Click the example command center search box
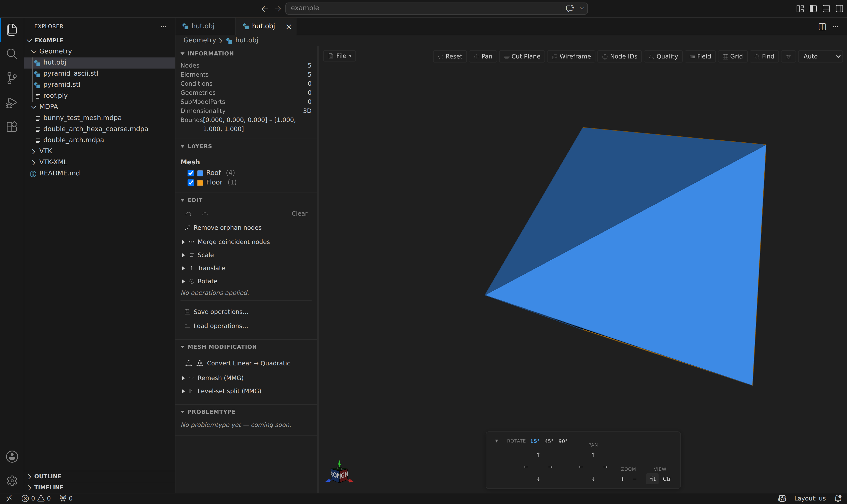This screenshot has height=504, width=847. [436, 8]
